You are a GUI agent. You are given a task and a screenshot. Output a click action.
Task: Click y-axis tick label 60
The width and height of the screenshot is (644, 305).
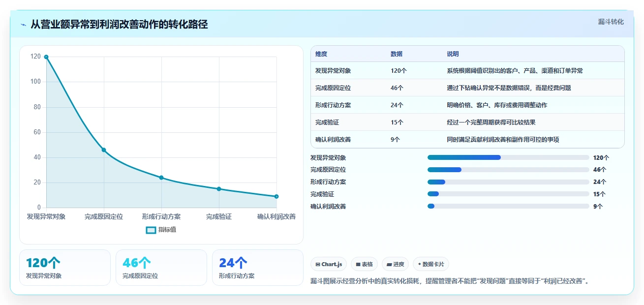37,132
